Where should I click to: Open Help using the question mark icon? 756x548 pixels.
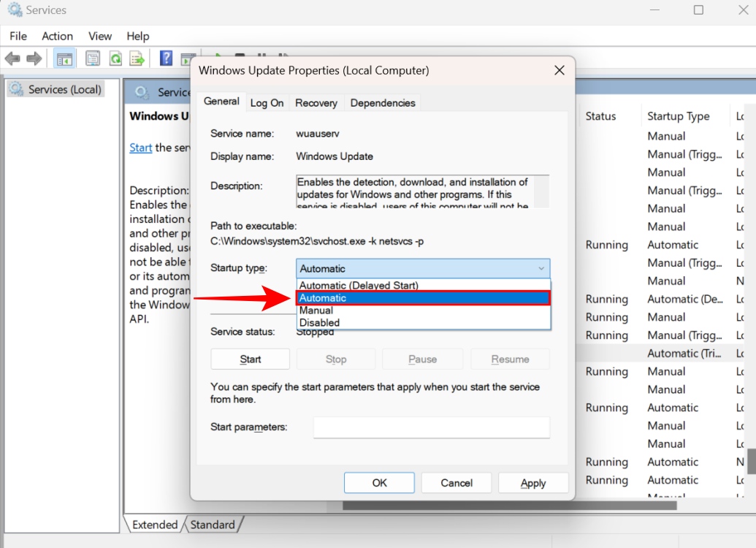(165, 58)
